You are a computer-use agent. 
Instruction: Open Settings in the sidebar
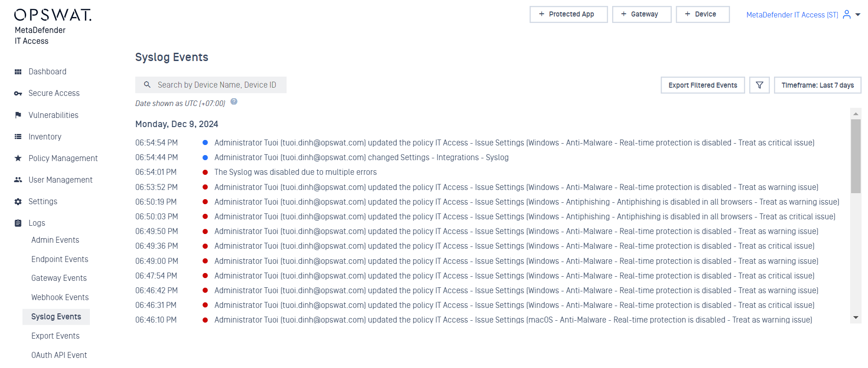coord(43,201)
